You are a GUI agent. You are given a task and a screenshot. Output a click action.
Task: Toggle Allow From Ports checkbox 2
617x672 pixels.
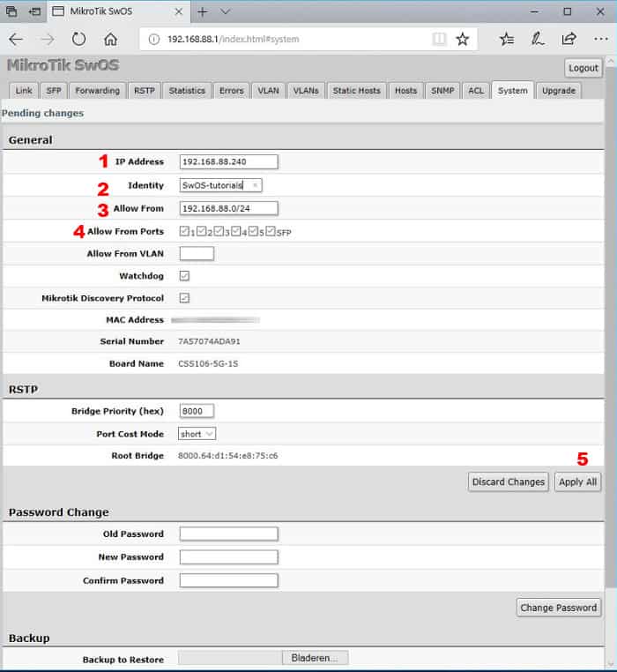tap(201, 231)
